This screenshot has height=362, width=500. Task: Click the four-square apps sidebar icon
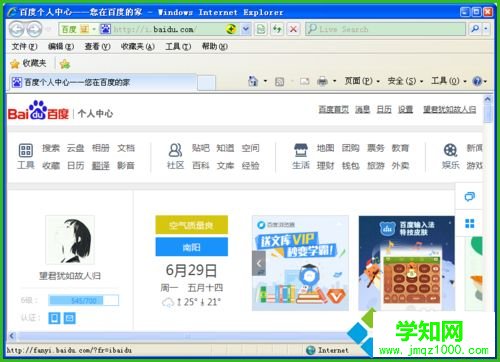coord(470,223)
